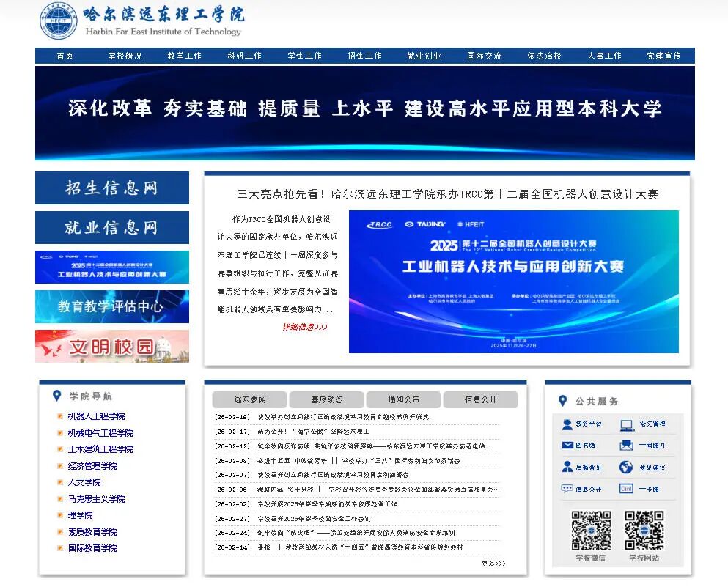Click the 信息公开 speech bubble icon
This screenshot has height=587, width=728.
[x=567, y=489]
